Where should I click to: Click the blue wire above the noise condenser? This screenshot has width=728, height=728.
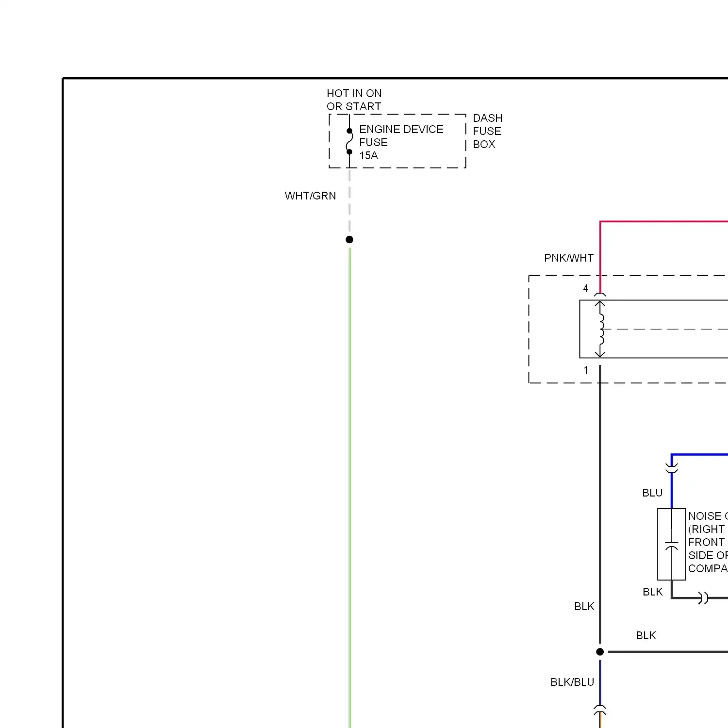coord(672,490)
